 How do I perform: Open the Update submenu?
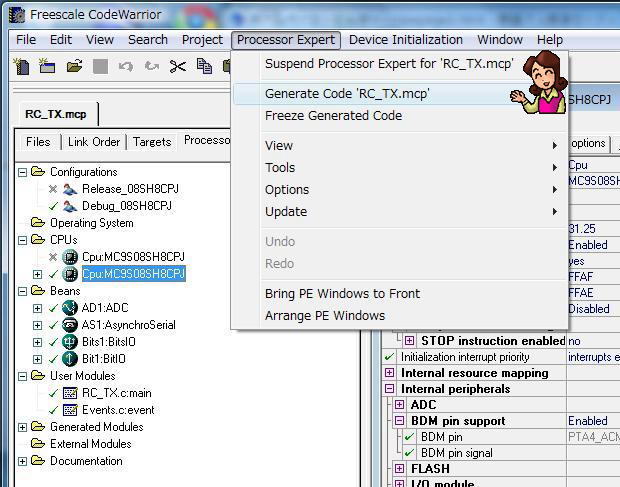(400, 212)
